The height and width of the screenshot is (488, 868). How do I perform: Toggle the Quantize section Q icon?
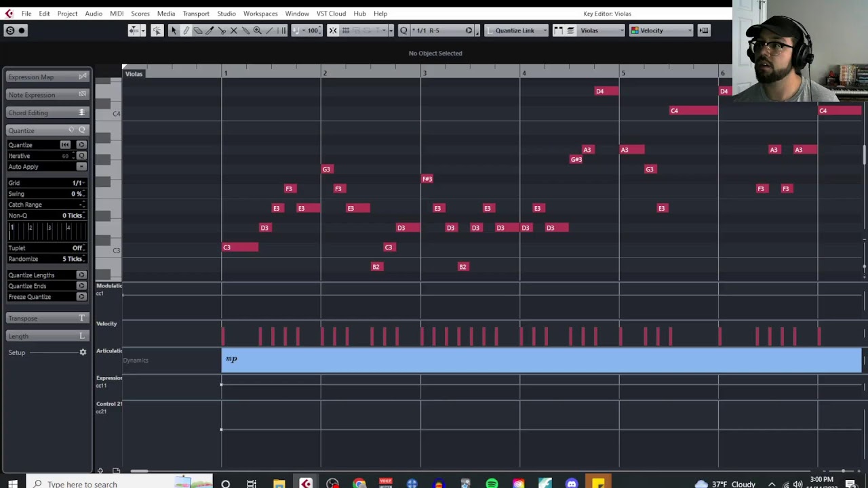pyautogui.click(x=82, y=130)
